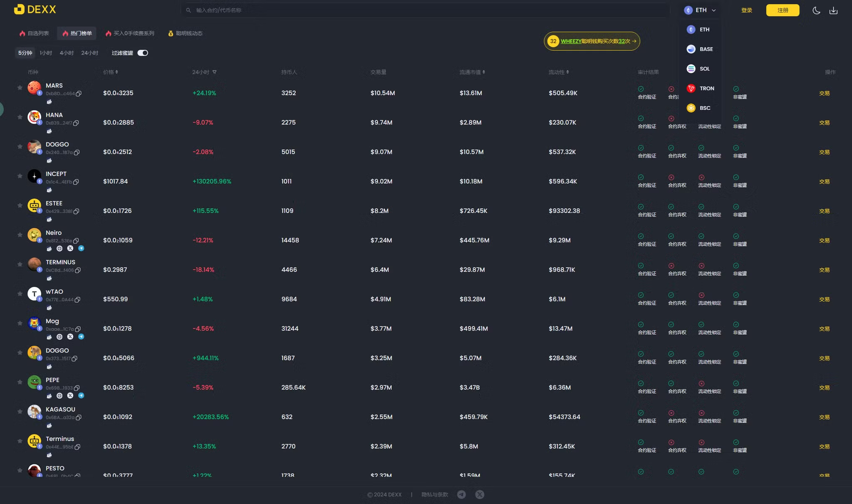The height and width of the screenshot is (504, 852).
Task: Click the DEXX logo
Action: (35, 10)
